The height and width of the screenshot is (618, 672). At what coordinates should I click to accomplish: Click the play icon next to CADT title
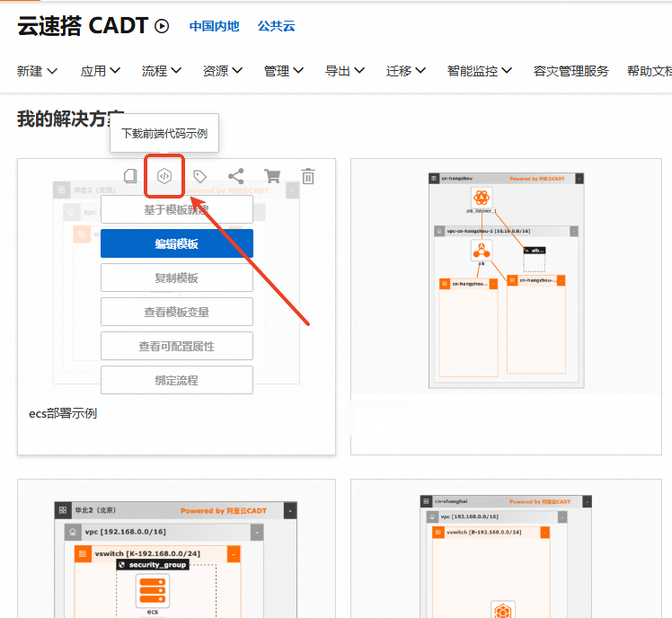point(162,26)
